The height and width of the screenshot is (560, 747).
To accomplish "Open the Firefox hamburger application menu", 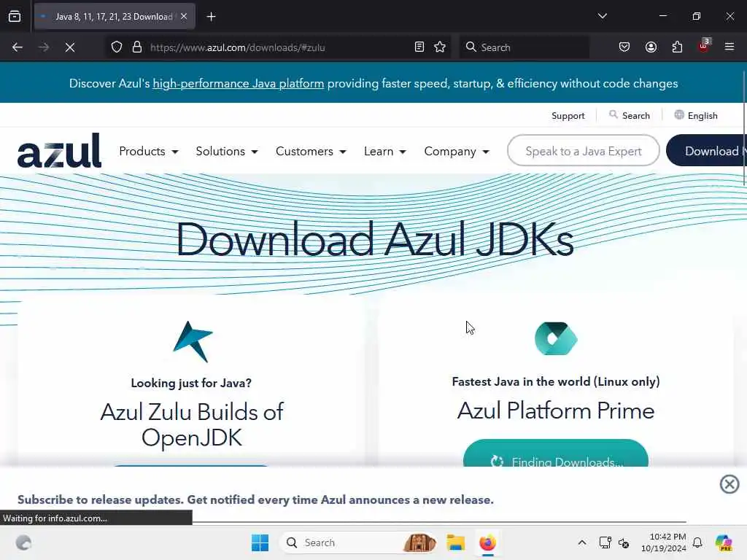I will [729, 47].
